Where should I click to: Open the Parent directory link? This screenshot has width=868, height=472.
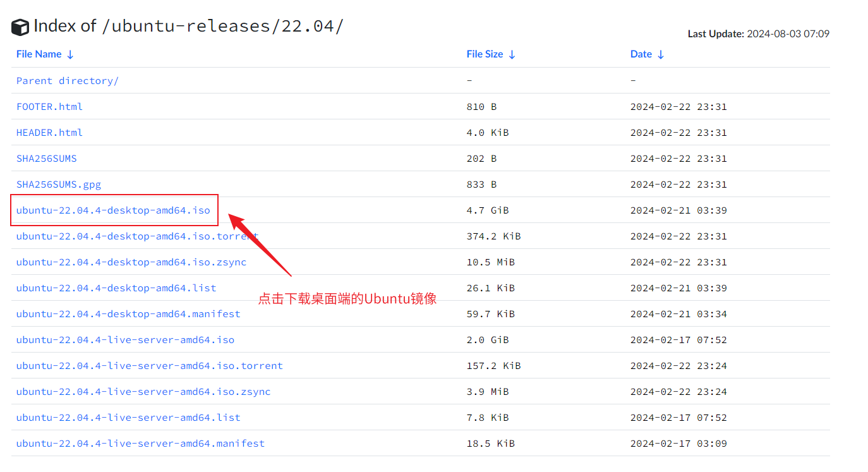coord(67,81)
